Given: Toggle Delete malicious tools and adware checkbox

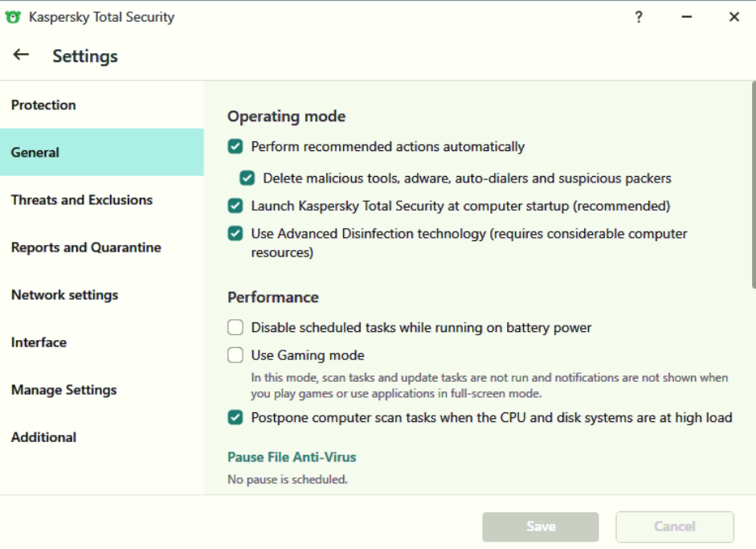Looking at the screenshot, I should coord(247,178).
